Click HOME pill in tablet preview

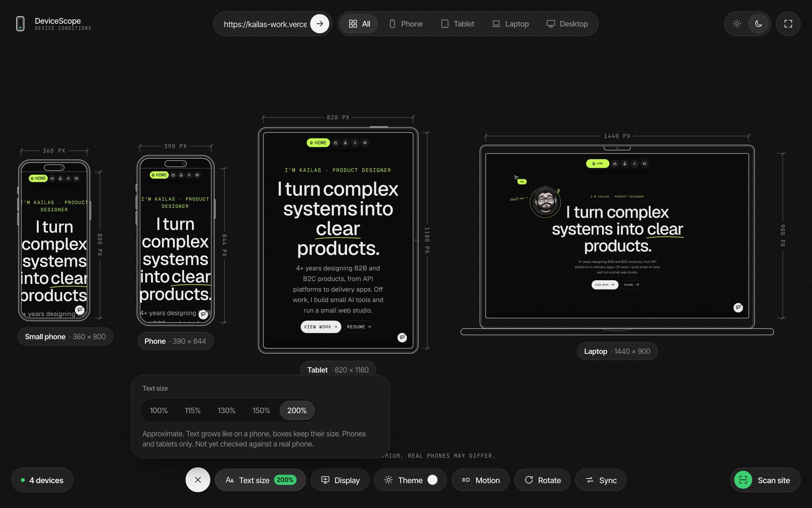pos(318,143)
